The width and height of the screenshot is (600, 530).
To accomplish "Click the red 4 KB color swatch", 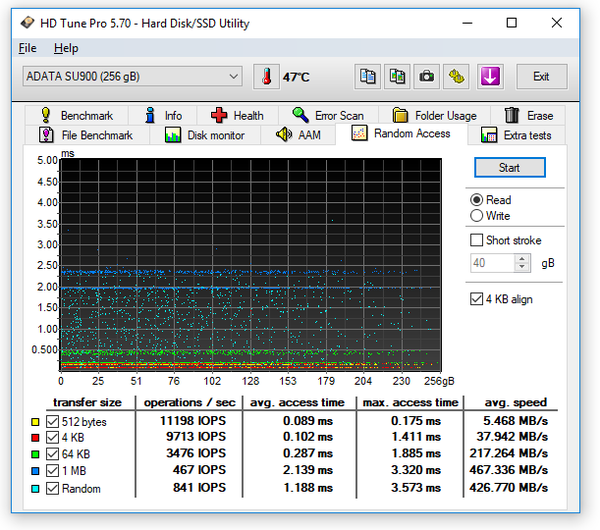I will pyautogui.click(x=35, y=438).
